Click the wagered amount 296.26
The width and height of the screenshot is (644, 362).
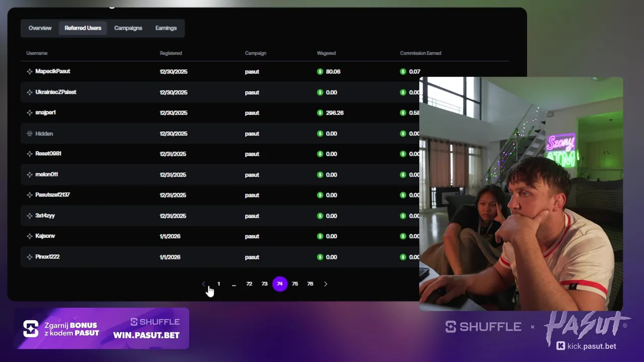pyautogui.click(x=335, y=113)
